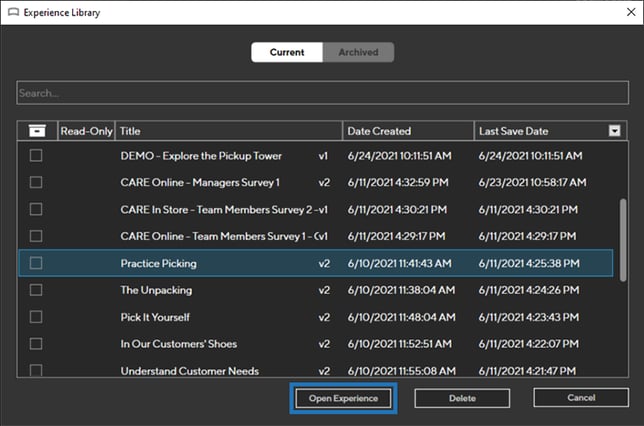Switch to the Current tab
The width and height of the screenshot is (644, 426).
pyautogui.click(x=287, y=52)
